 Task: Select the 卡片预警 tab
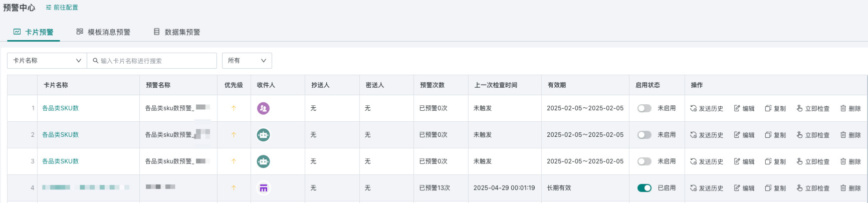point(34,32)
